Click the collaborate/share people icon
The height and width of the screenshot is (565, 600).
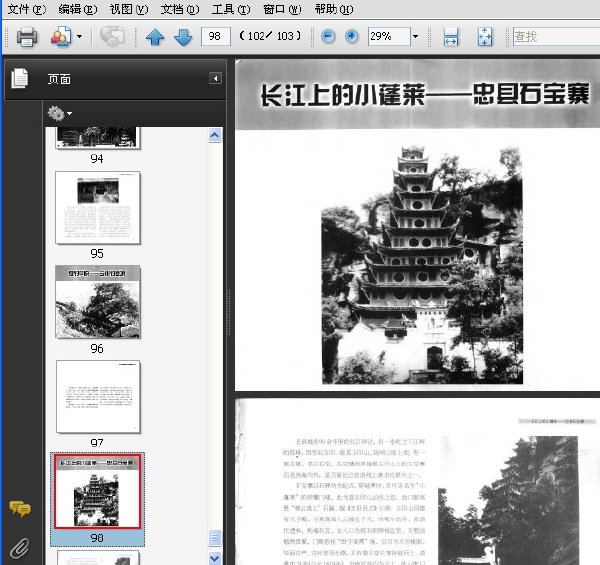coord(61,37)
